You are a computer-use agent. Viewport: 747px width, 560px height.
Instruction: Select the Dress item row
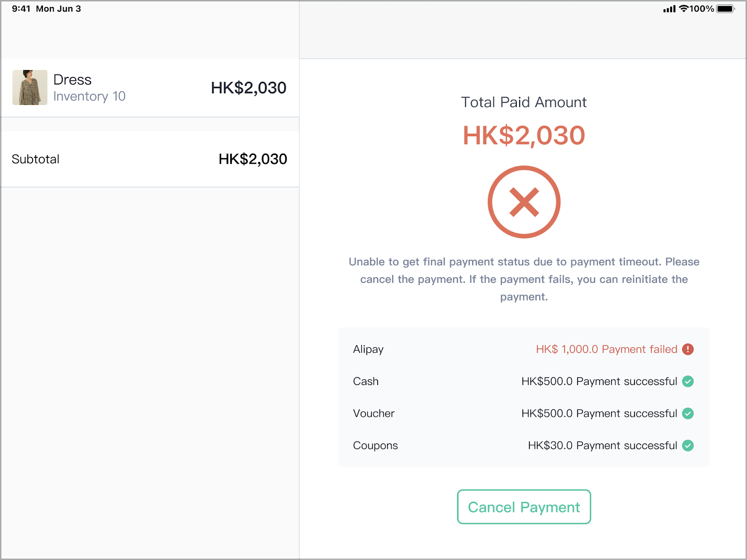coord(150,88)
